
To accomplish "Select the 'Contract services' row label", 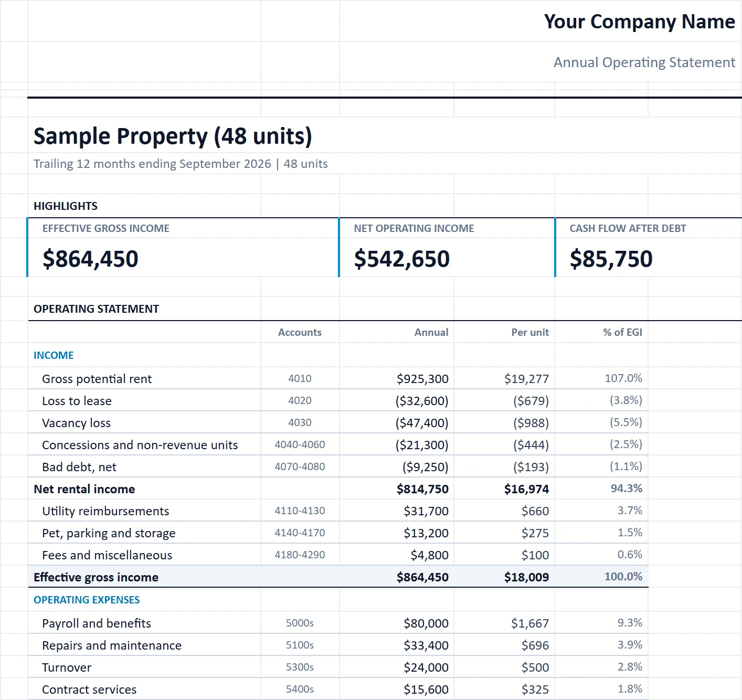I will tap(89, 690).
